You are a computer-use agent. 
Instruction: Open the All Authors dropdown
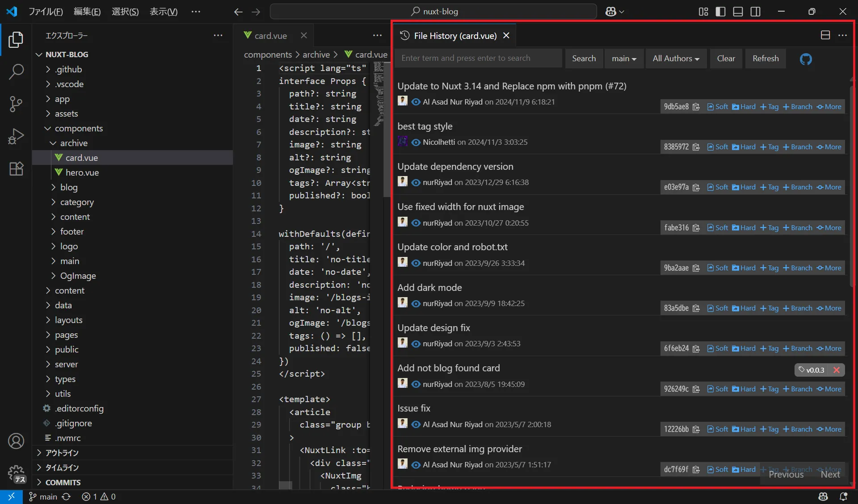(676, 59)
